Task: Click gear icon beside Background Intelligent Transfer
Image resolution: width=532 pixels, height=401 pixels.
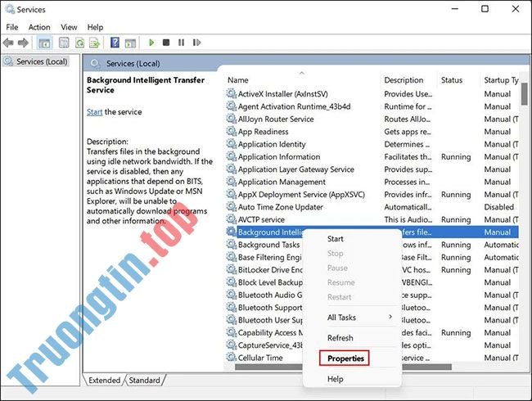Action: point(232,232)
